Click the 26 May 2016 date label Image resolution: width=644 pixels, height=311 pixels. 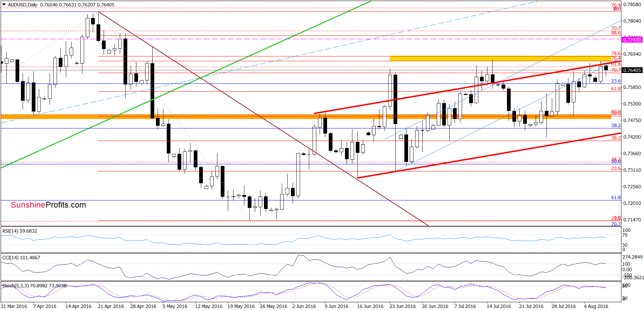(x=273, y=306)
